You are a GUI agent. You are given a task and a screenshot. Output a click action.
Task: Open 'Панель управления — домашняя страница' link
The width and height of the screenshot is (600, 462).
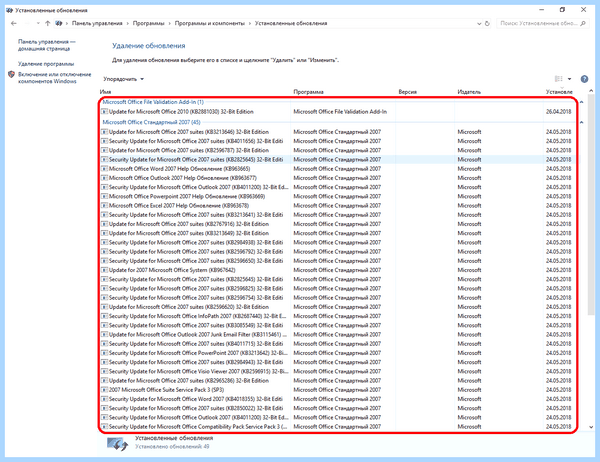click(46, 45)
